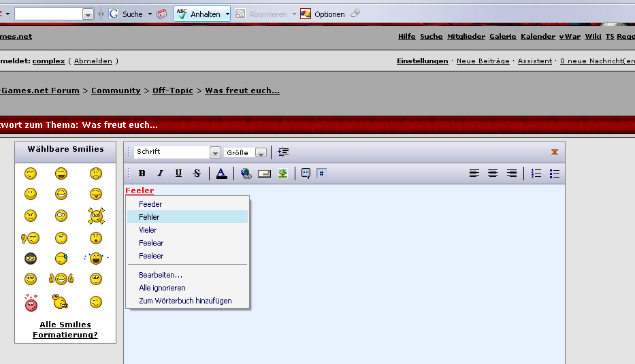Insert the two thumbs-up smiley
635x364 pixels.
[61, 279]
